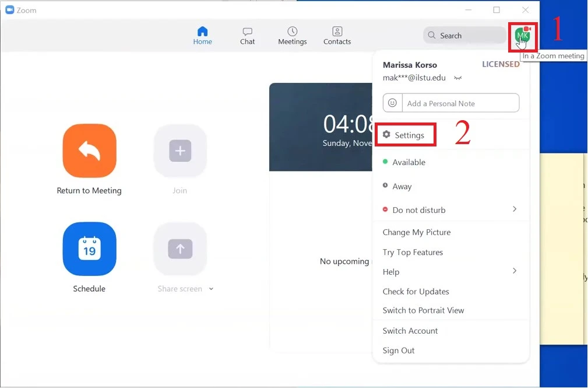Set status to Available
Image resolution: width=588 pixels, height=388 pixels.
click(x=409, y=162)
